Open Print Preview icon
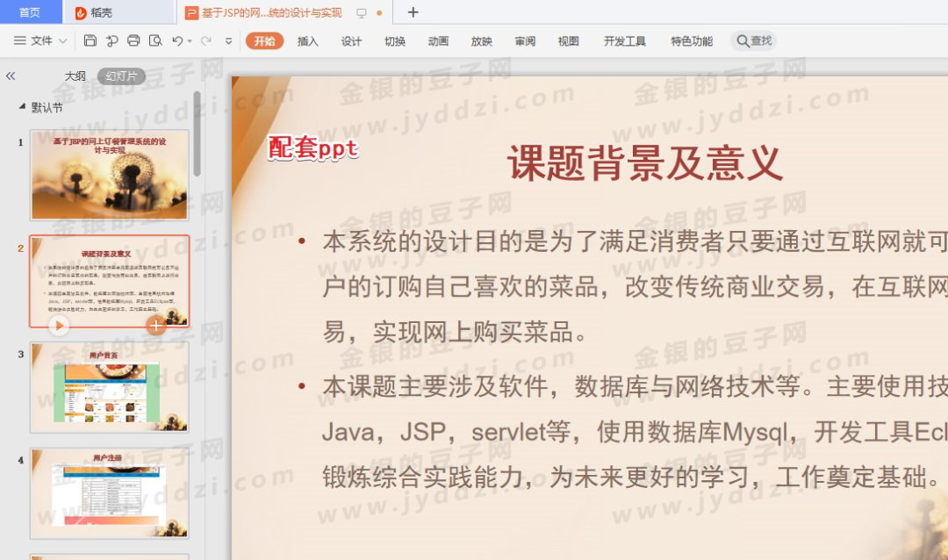This screenshot has width=948, height=560. (x=155, y=40)
